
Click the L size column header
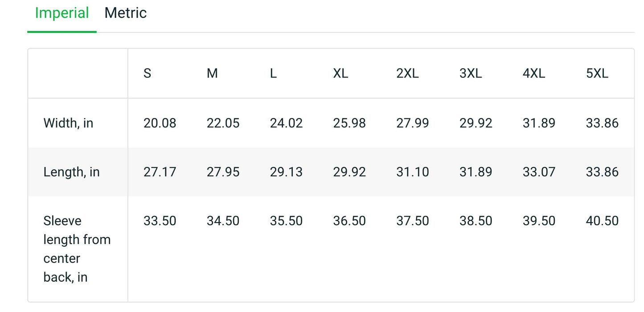coord(273,73)
